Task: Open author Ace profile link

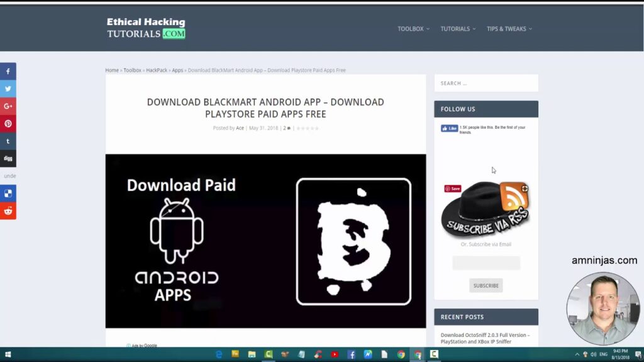Action: 240,128
